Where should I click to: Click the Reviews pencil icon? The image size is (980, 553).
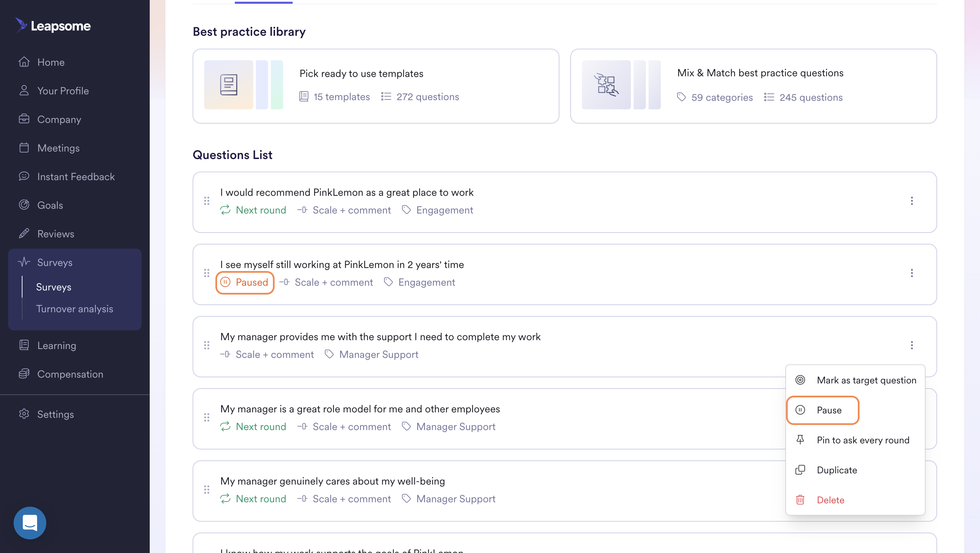(x=24, y=233)
